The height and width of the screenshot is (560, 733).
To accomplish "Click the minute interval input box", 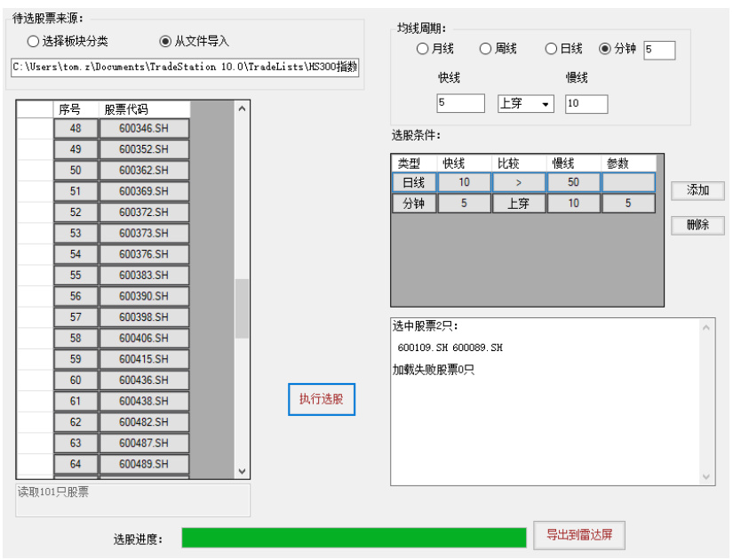I will pyautogui.click(x=658, y=50).
